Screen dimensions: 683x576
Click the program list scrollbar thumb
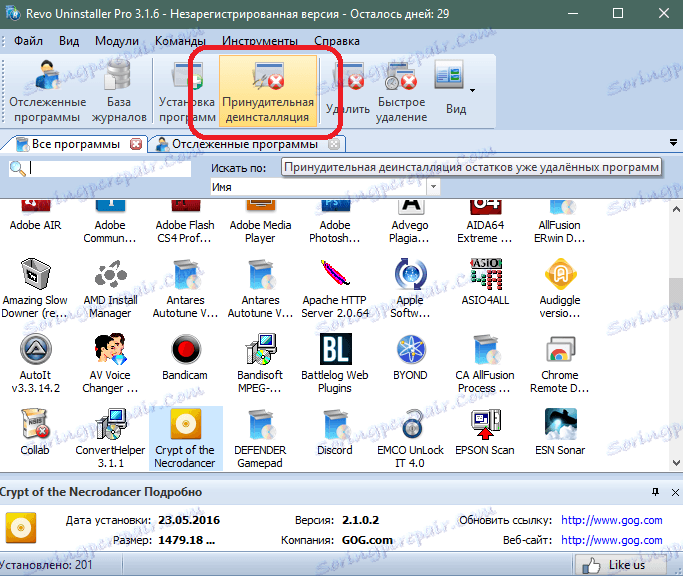[x=676, y=293]
